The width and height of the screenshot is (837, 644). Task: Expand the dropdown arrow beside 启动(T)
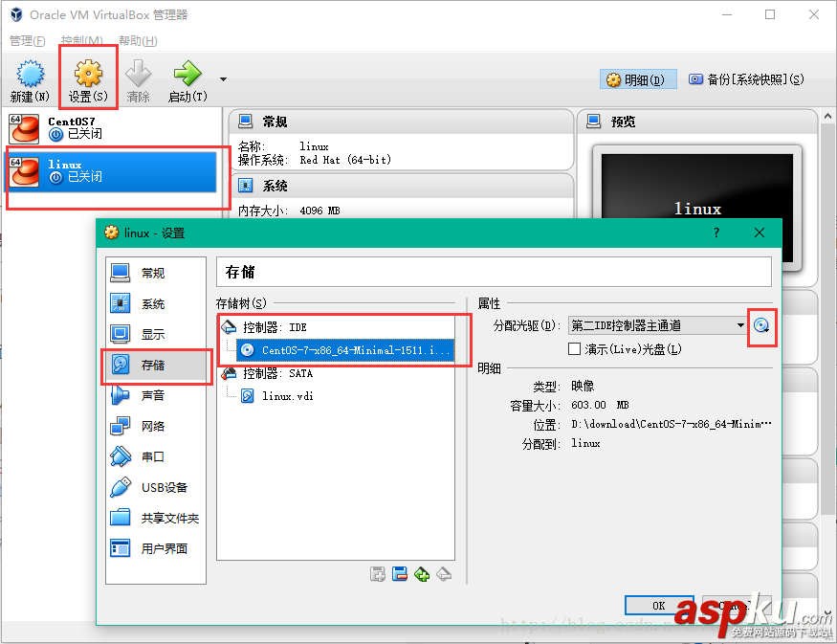[223, 79]
